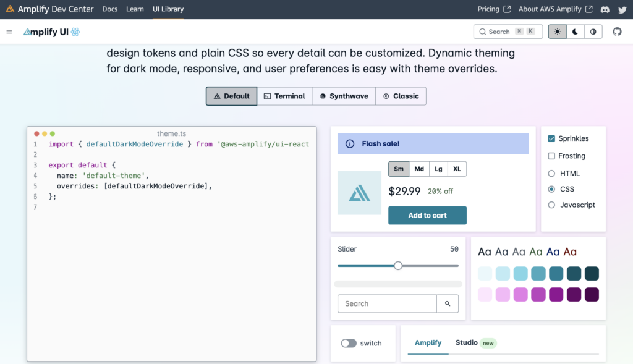Click the Add to cart button

[x=428, y=216]
